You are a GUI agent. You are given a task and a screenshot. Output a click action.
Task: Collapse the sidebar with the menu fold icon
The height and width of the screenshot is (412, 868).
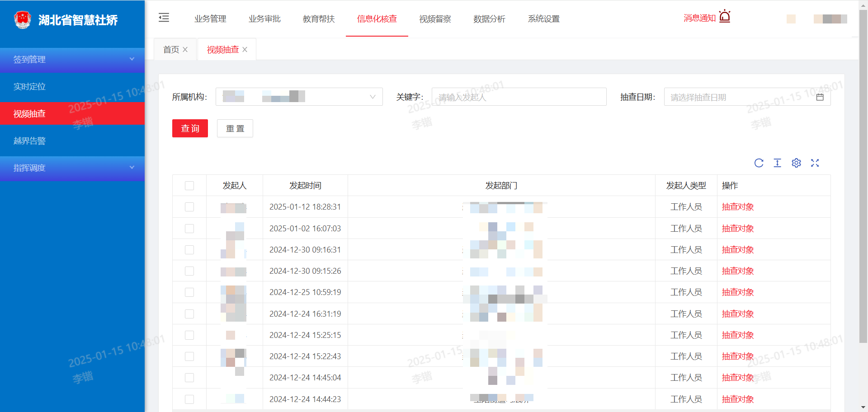click(164, 18)
